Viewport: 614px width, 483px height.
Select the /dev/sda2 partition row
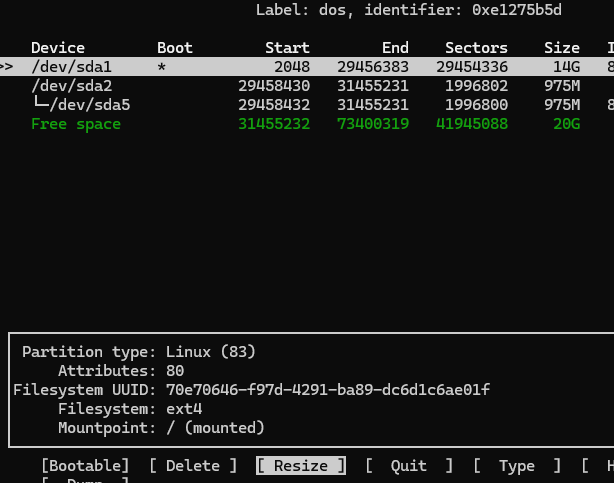307,86
